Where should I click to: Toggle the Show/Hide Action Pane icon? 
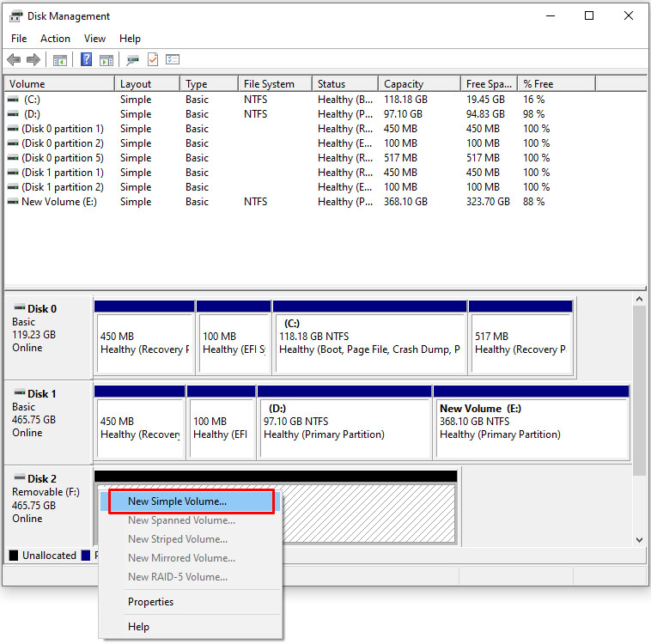click(106, 60)
